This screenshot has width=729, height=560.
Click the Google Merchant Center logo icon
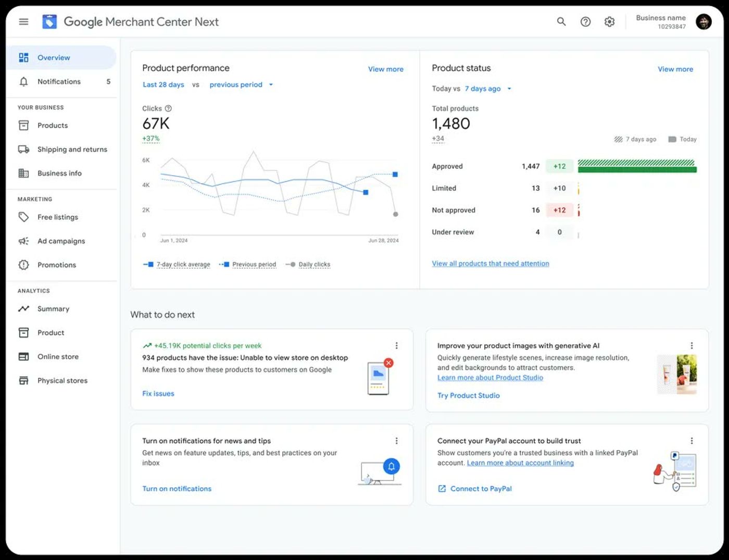point(49,22)
